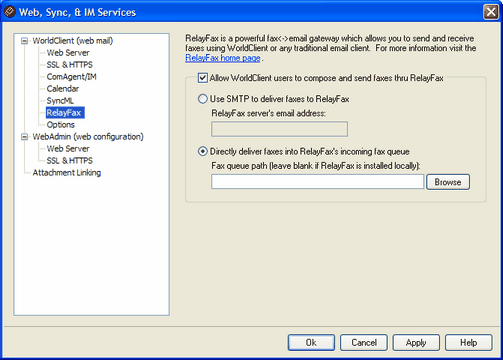Viewport: 503px width, 360px height.
Task: Choose Directly deliver faxes into incoming queue
Action: tap(203, 152)
